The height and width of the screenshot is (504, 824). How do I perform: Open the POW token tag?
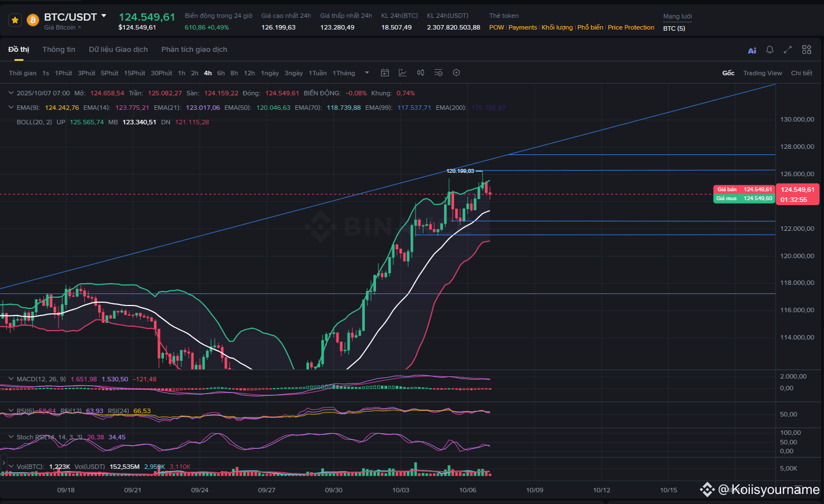pos(497,27)
